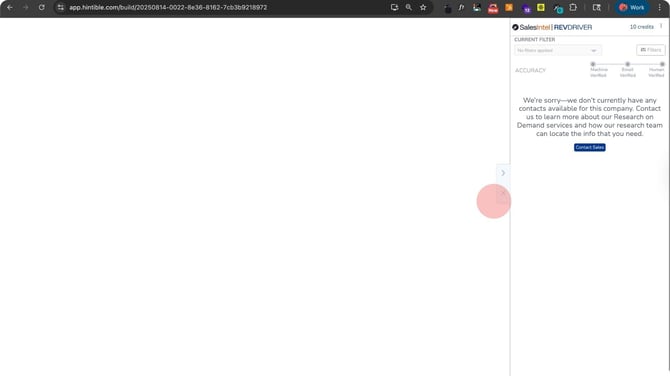Click the SalesIntel RevDriver logo

click(x=552, y=27)
